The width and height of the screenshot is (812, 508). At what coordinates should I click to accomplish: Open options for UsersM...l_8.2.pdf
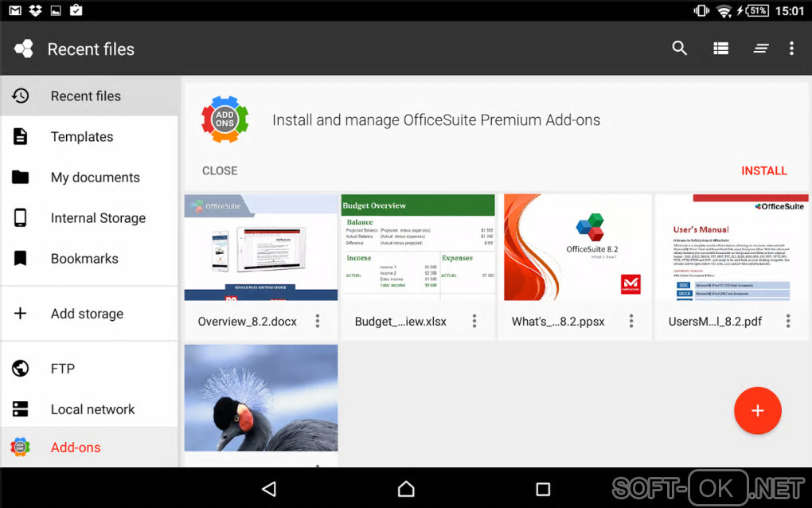(788, 321)
